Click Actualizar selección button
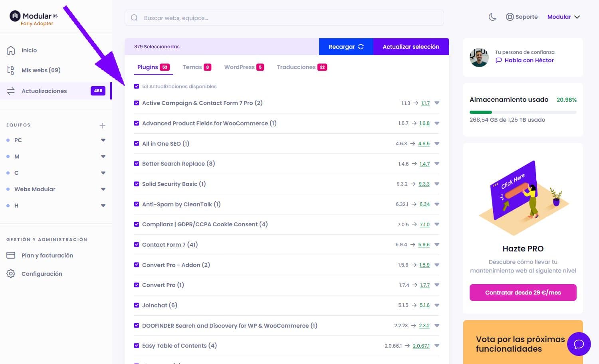The image size is (599, 364). coord(411,47)
